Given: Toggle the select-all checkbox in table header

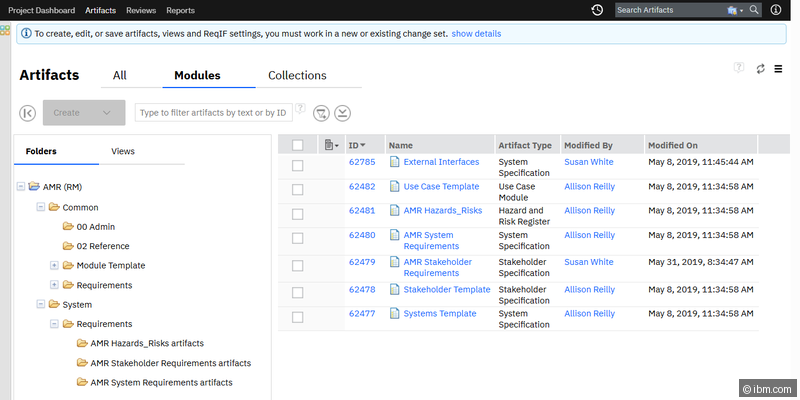Looking at the screenshot, I should tap(297, 145).
